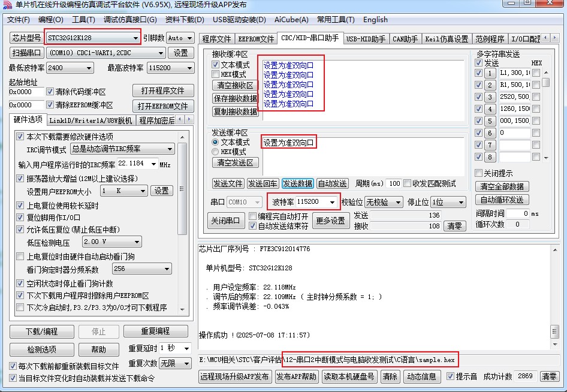Viewport: 567px width, 392px height.
Task: Select send buffer 文本模式 radio button
Action: [x=215, y=142]
